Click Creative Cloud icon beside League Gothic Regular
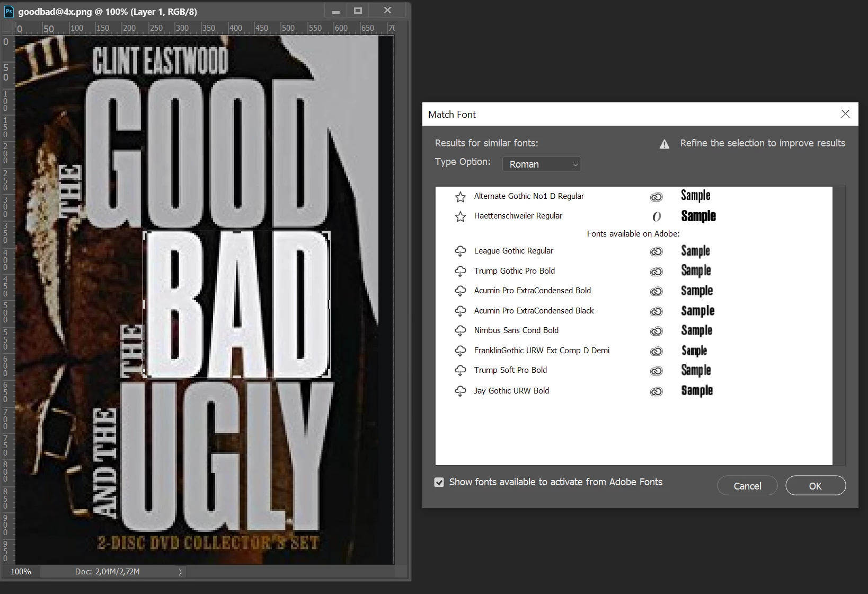The height and width of the screenshot is (594, 868). tap(656, 251)
